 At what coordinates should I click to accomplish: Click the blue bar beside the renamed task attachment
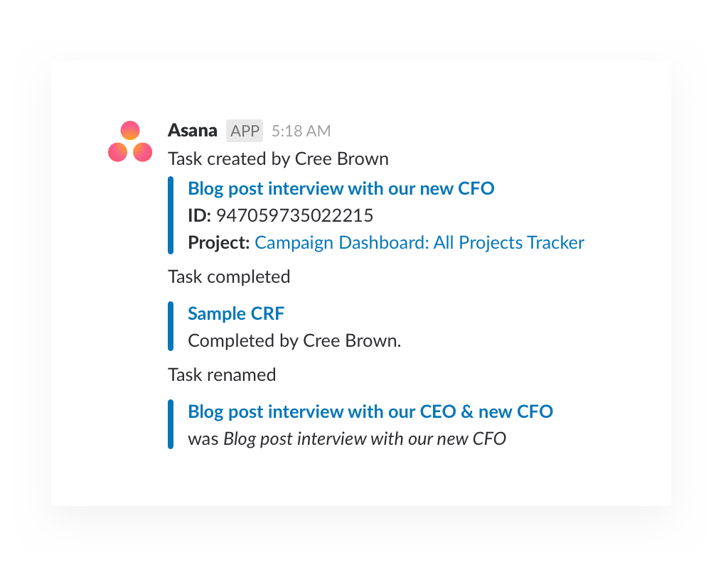click(171, 425)
